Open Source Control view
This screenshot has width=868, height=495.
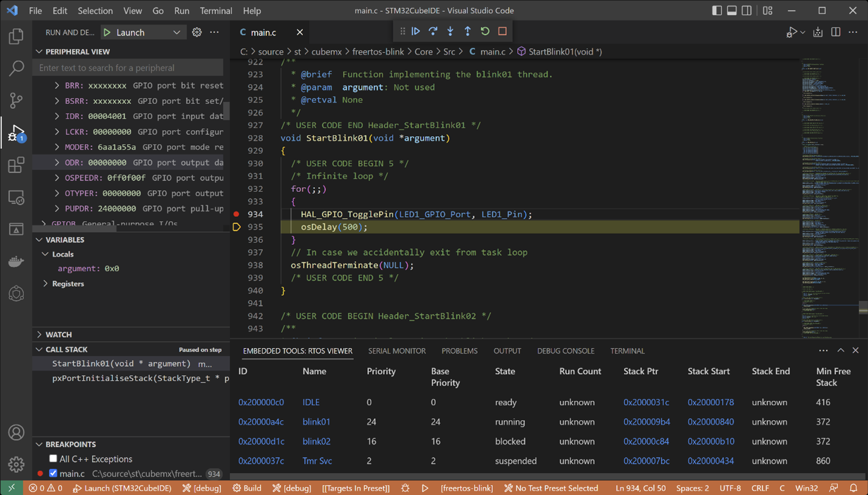click(16, 100)
